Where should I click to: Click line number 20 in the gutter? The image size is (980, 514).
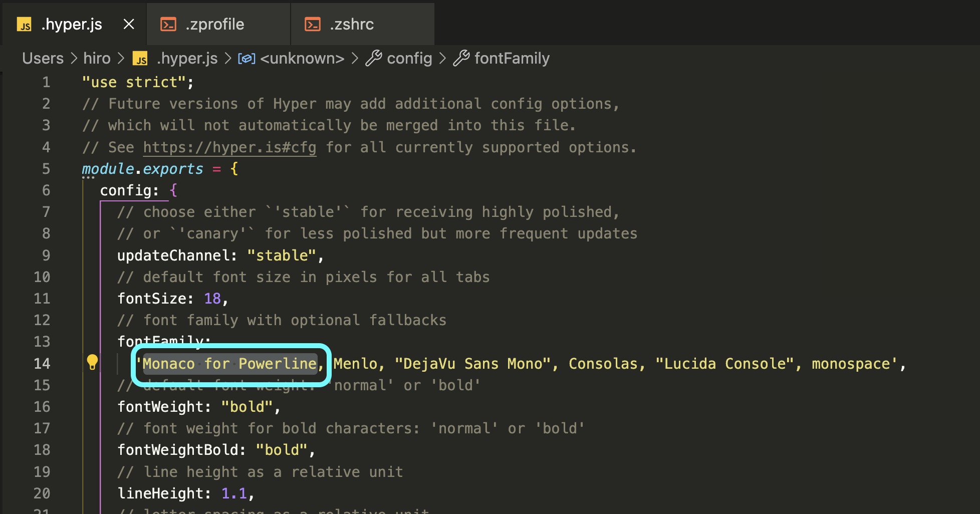(42, 493)
